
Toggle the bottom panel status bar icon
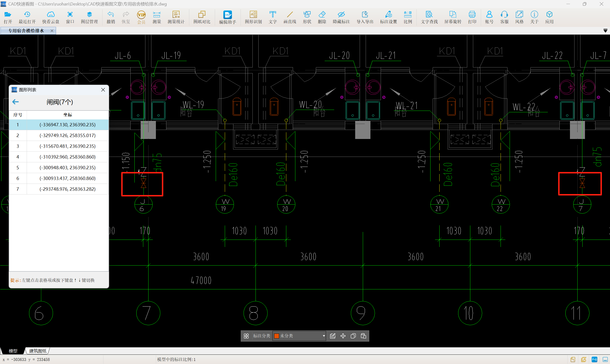(605, 359)
